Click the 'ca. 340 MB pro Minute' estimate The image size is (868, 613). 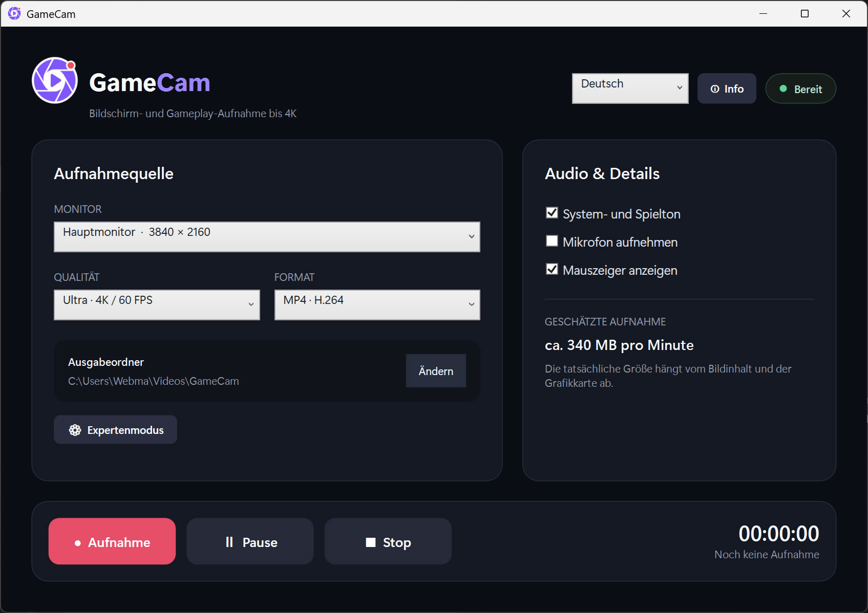(619, 345)
